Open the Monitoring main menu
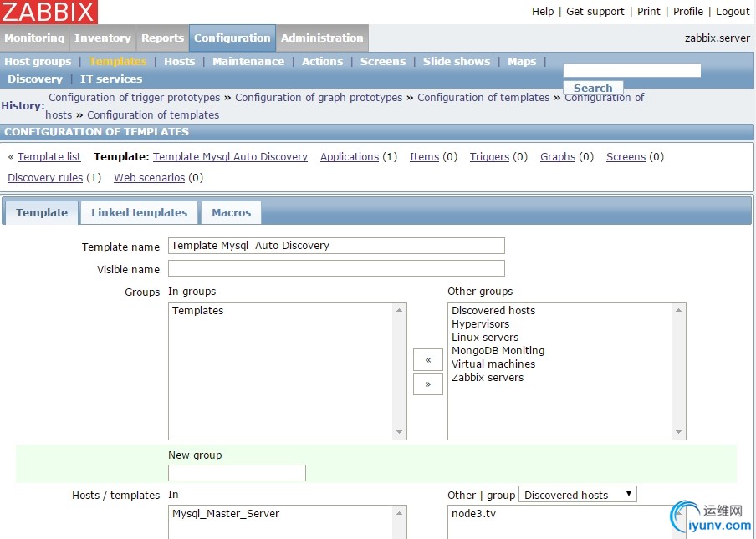The height and width of the screenshot is (539, 756). (35, 38)
